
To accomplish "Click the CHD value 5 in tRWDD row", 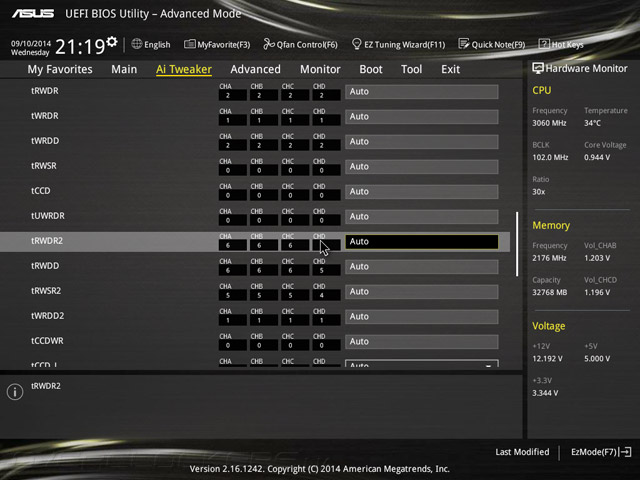I will [x=327, y=271].
